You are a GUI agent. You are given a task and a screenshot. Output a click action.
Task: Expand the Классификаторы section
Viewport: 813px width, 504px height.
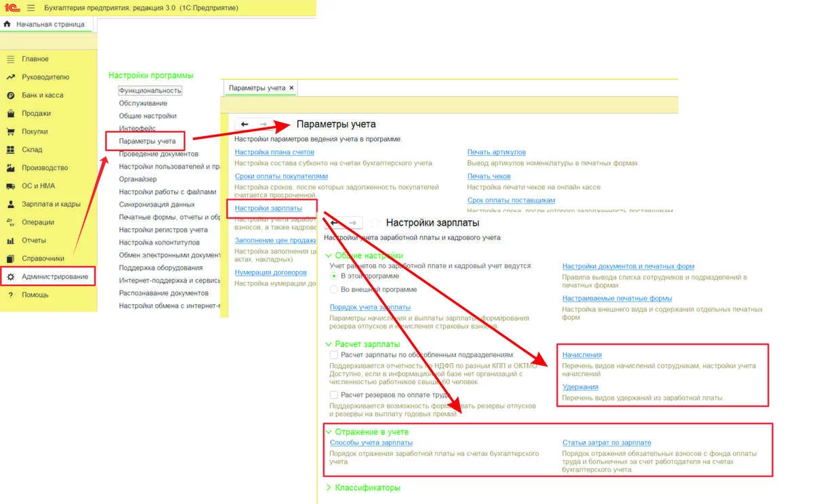(x=329, y=487)
